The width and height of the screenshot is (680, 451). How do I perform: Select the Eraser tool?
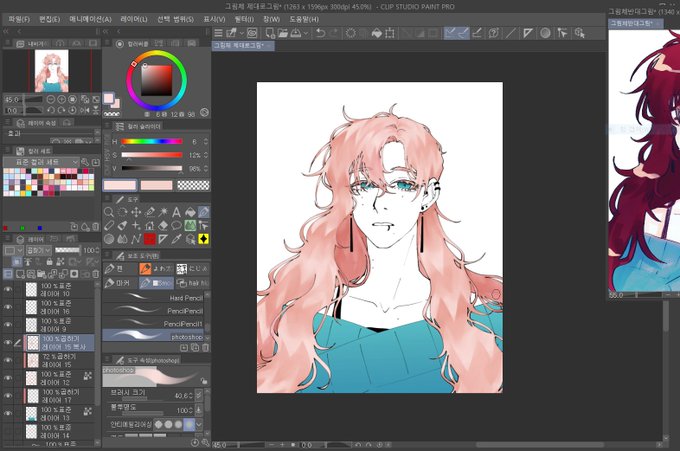(x=163, y=226)
